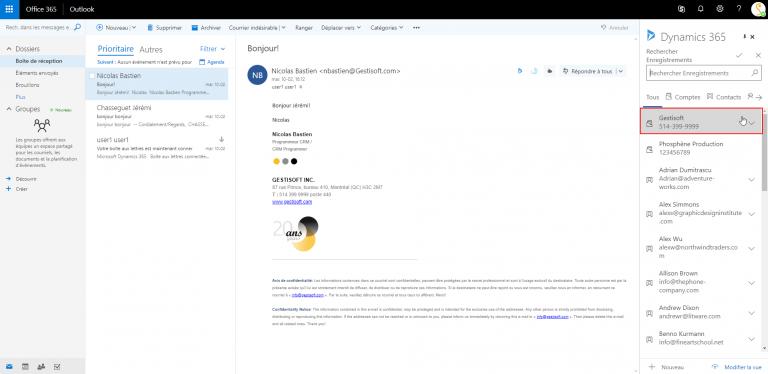
Task: Expand Adrian Dumitrascu record chevron
Action: (752, 180)
